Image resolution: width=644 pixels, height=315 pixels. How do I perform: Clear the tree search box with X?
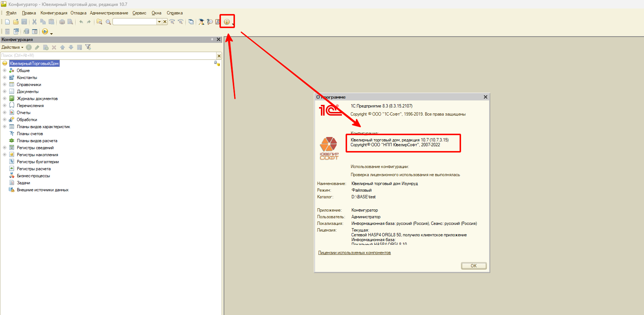(x=219, y=56)
